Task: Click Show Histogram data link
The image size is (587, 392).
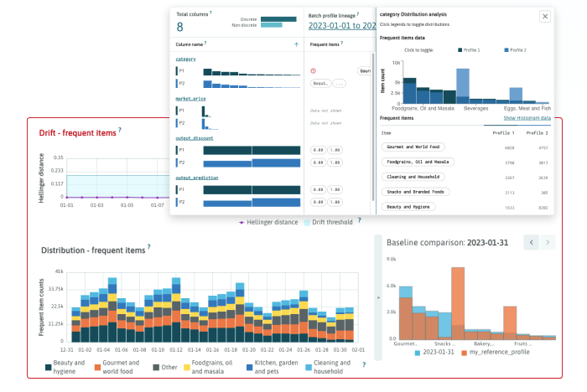Action: coord(527,118)
